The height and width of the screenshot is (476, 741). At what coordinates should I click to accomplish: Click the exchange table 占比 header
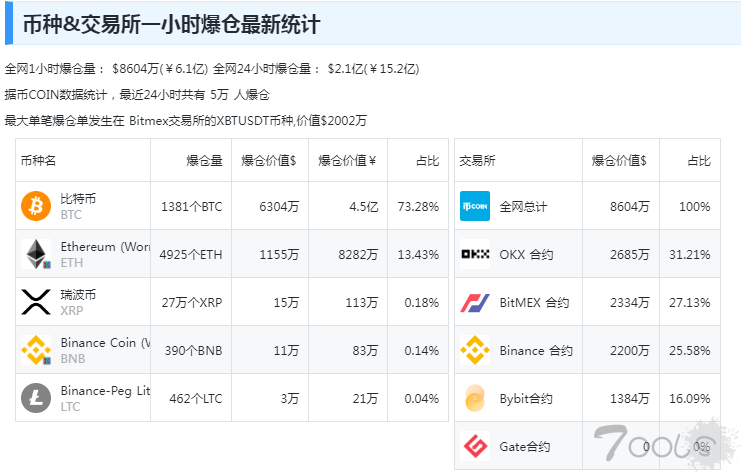point(699,161)
